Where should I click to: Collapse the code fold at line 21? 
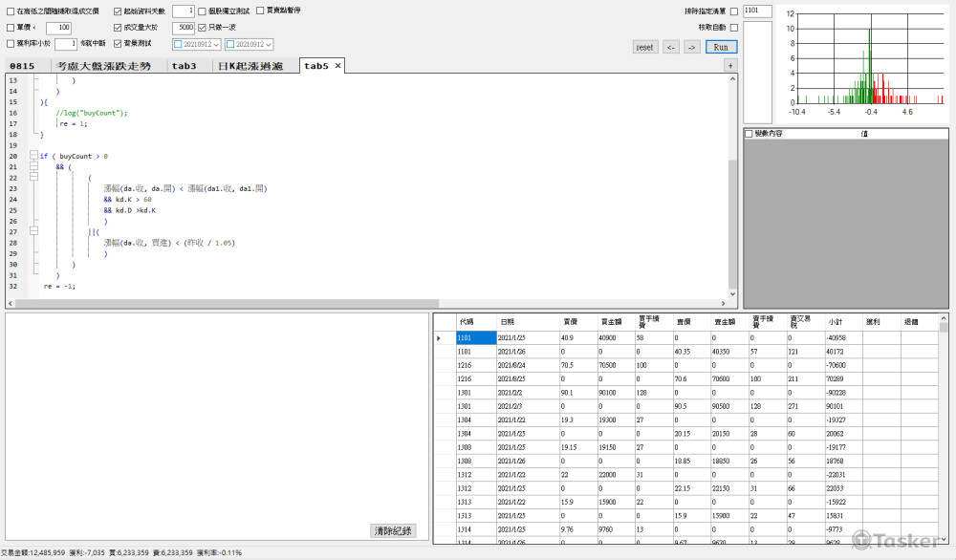33,166
